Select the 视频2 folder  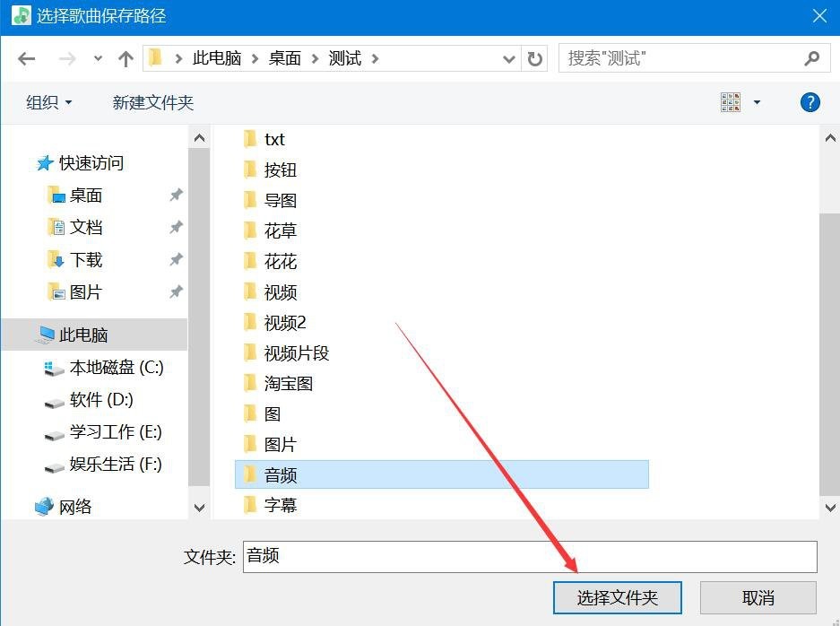coord(285,323)
